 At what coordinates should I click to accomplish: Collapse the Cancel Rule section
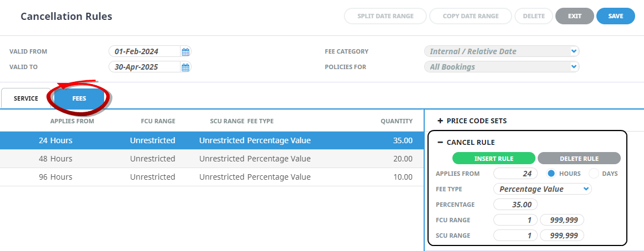[x=440, y=142]
